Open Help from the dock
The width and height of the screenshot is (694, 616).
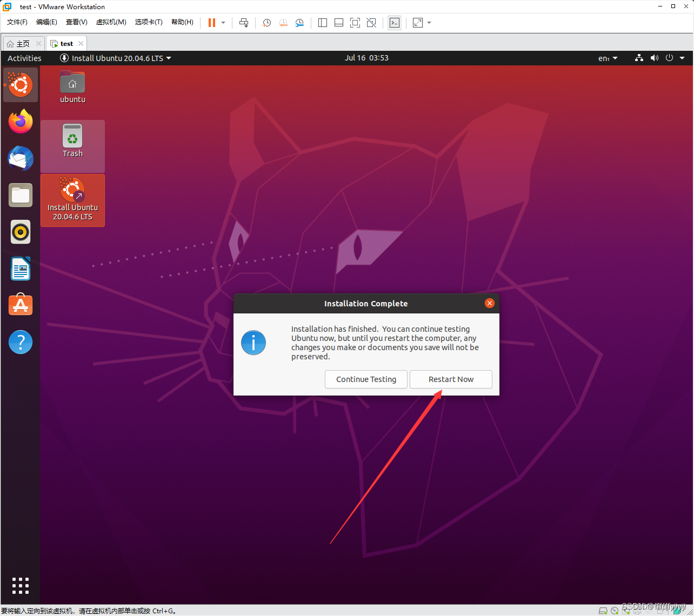pyautogui.click(x=21, y=342)
